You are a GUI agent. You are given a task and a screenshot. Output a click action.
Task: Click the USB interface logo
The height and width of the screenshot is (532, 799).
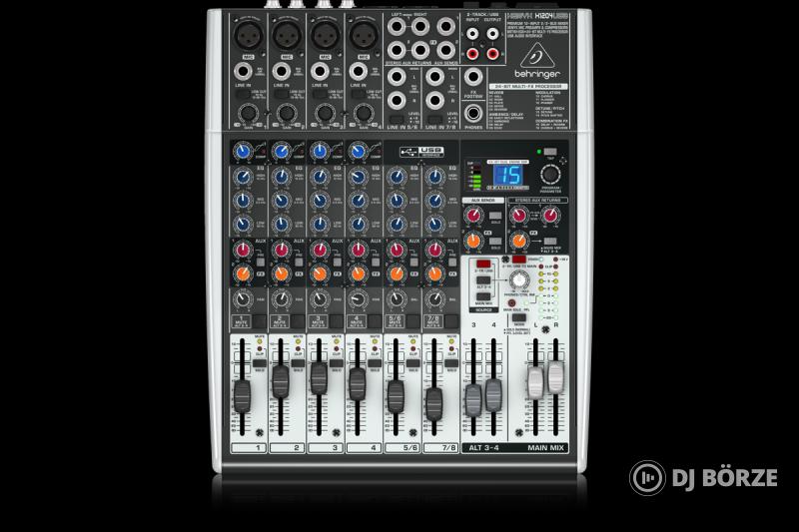(x=421, y=152)
